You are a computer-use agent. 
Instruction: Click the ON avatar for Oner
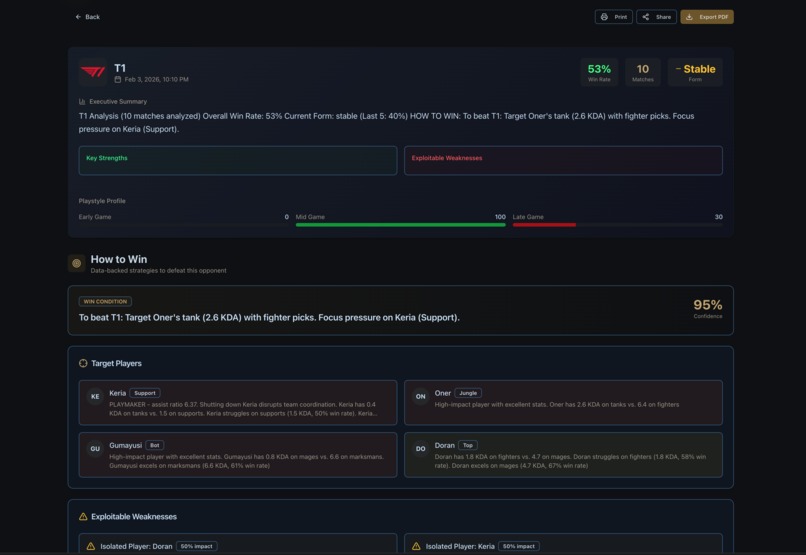420,397
